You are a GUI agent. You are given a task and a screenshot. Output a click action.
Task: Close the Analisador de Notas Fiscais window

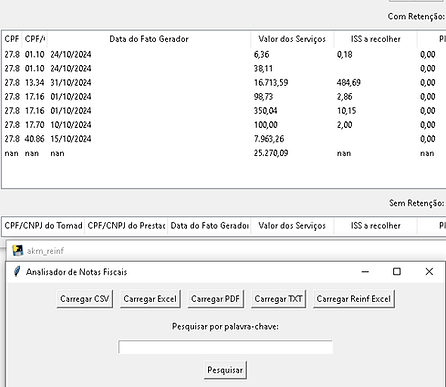[x=429, y=272]
